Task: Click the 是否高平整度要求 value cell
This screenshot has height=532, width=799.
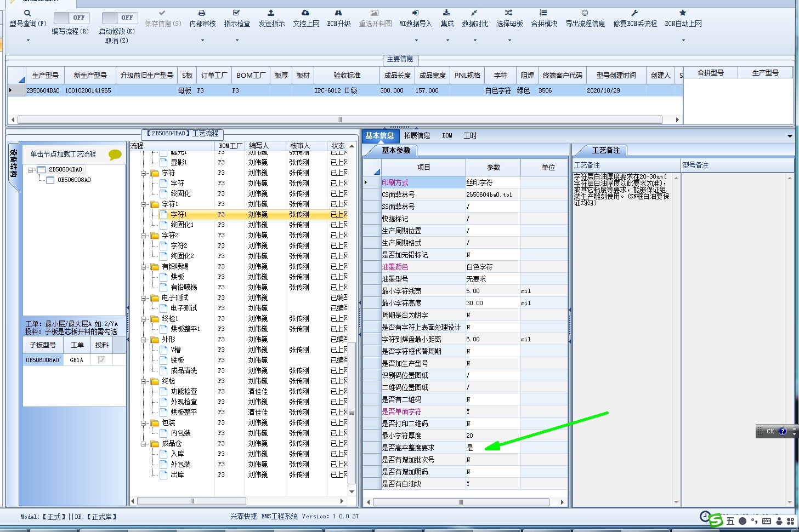Action: 493,448
